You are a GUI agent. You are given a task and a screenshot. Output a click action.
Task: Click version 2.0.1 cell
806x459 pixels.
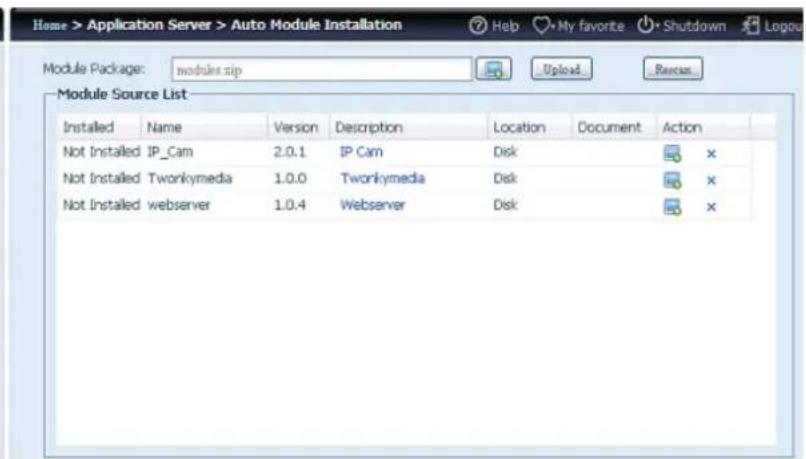[x=289, y=152]
